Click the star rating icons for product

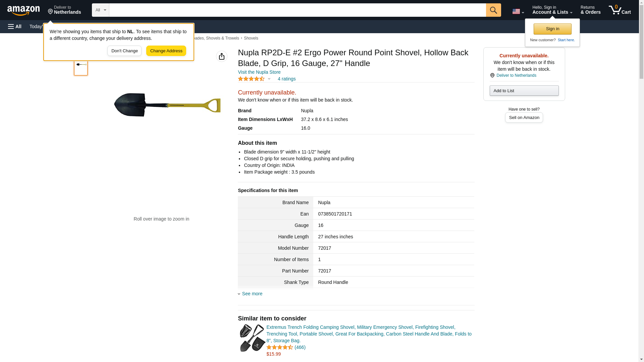tap(251, 79)
